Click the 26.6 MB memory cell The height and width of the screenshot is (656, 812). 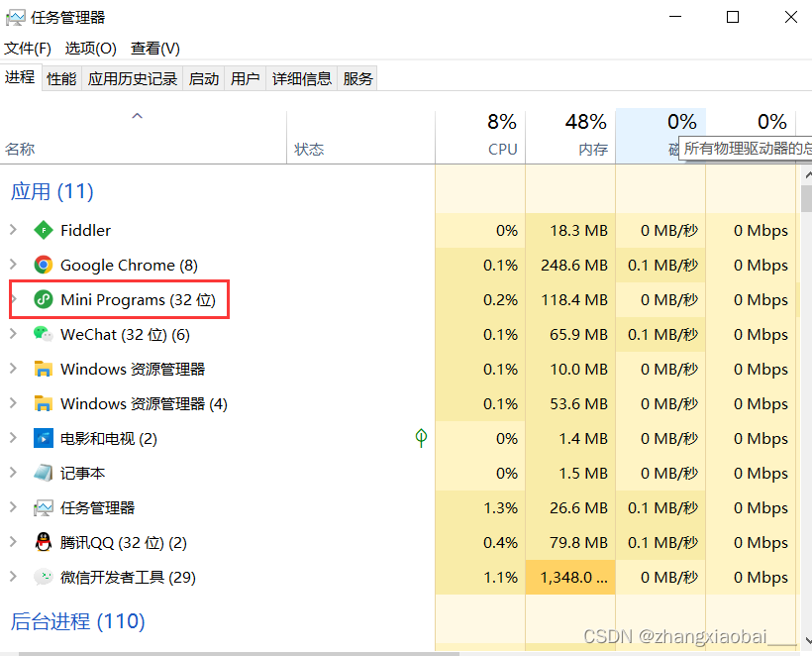pos(570,507)
